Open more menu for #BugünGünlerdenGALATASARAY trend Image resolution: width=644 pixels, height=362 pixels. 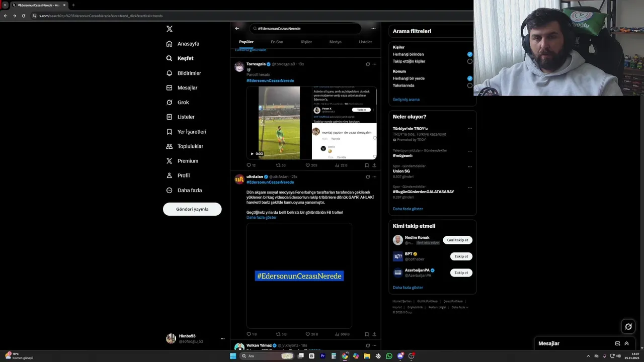[x=470, y=187]
